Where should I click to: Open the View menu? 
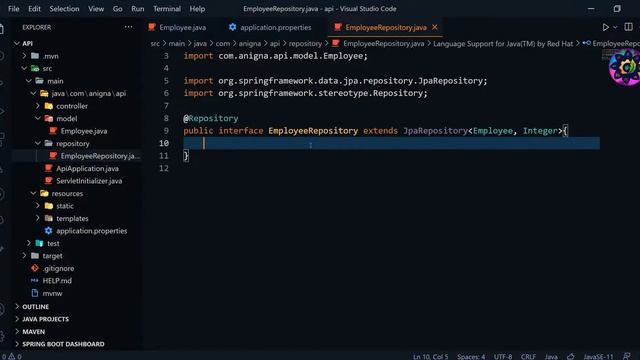tap(96, 9)
